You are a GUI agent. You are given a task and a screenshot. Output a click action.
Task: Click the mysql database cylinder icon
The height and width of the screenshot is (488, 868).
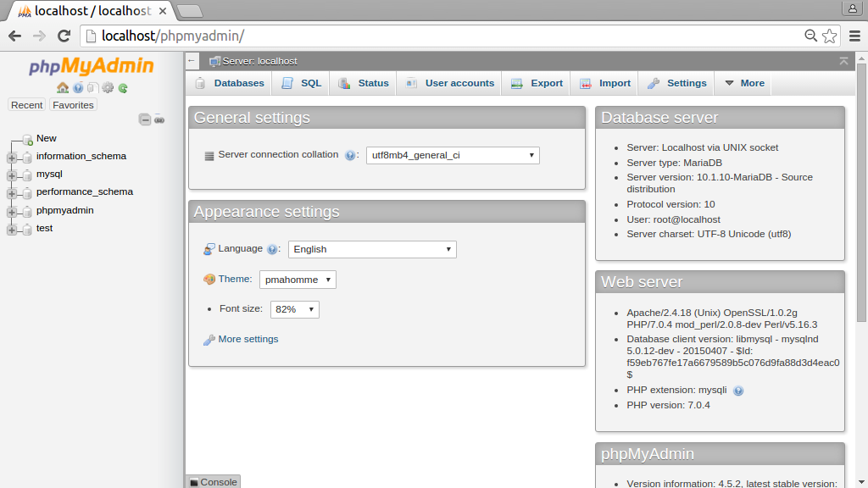26,175
